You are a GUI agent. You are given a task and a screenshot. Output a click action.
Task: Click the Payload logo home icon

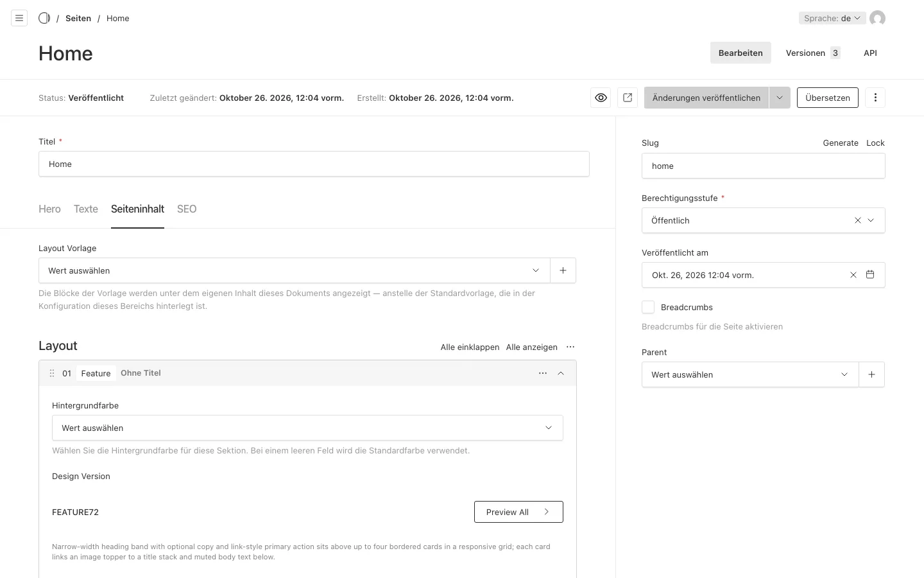point(44,18)
